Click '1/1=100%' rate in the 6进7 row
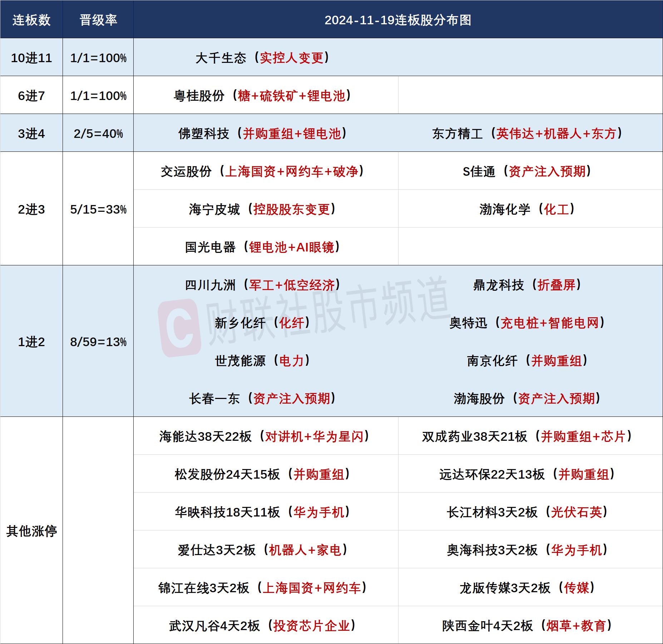The height and width of the screenshot is (644, 663). click(98, 96)
